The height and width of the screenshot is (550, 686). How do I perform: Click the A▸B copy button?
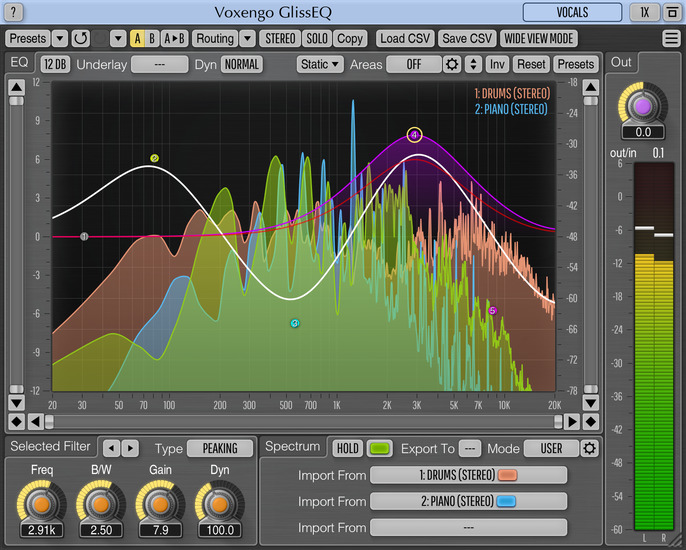[174, 39]
